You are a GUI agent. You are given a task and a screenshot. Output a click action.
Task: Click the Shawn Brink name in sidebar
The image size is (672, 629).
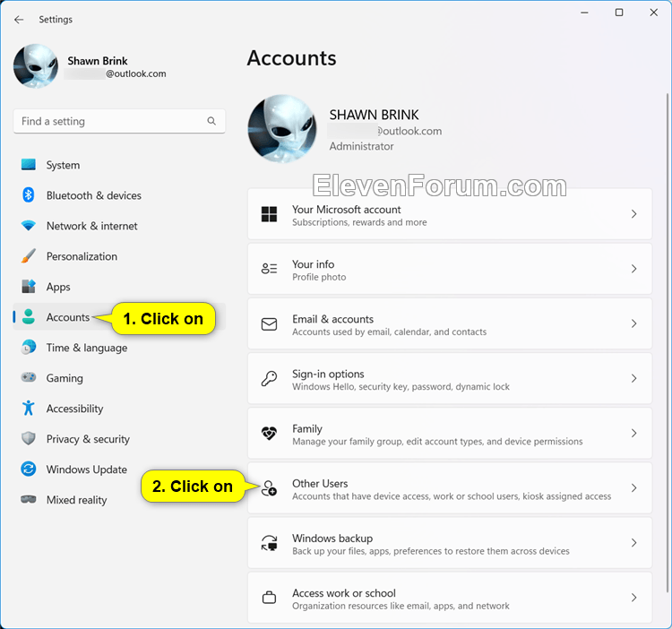point(98,61)
